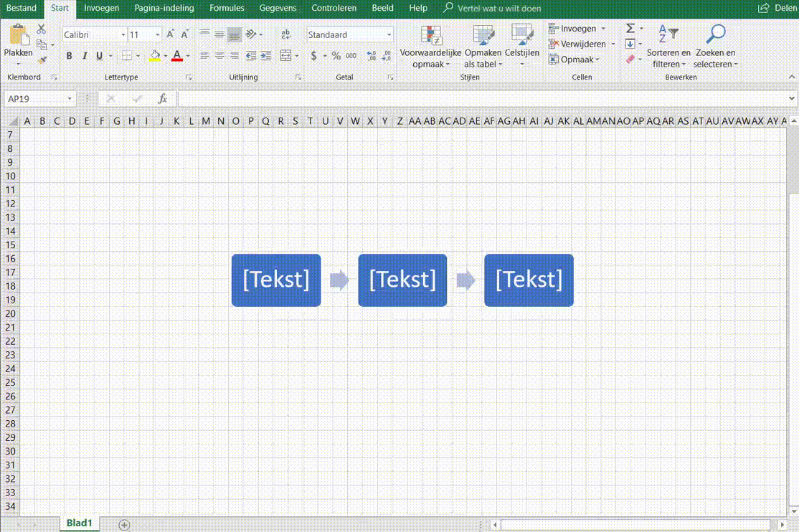Click the Select All corner triangle
The image size is (799, 532).
(13, 121)
